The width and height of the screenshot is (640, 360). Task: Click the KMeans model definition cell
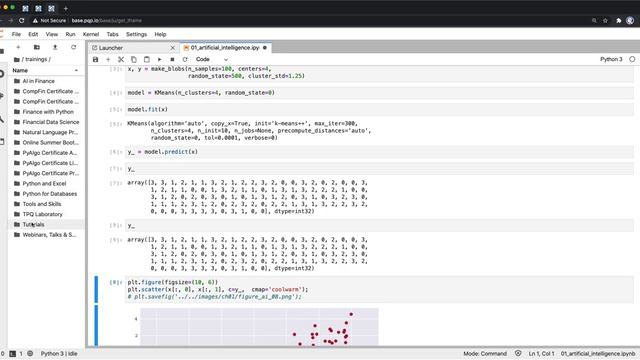379,93
